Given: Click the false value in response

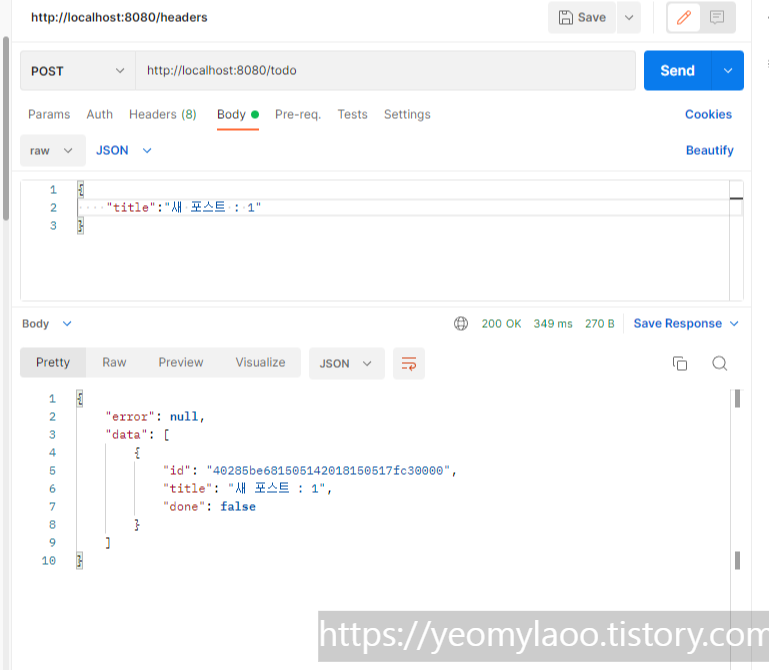Looking at the screenshot, I should coord(238,507).
